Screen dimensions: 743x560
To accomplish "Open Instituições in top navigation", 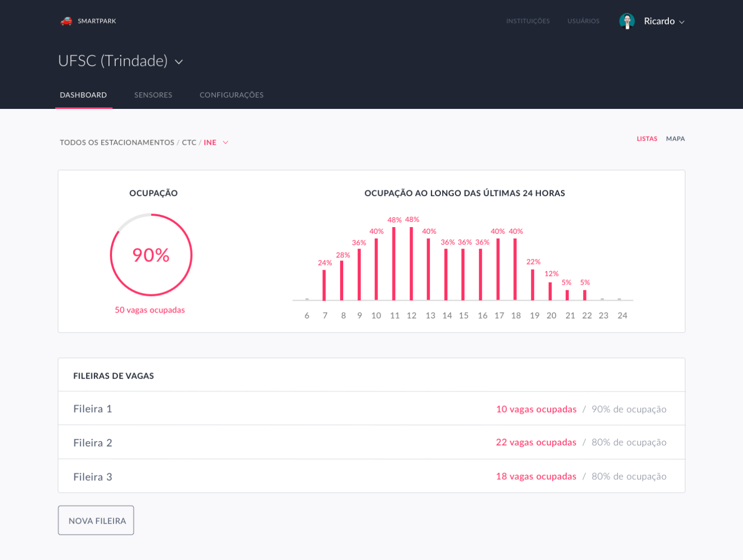I will click(528, 21).
